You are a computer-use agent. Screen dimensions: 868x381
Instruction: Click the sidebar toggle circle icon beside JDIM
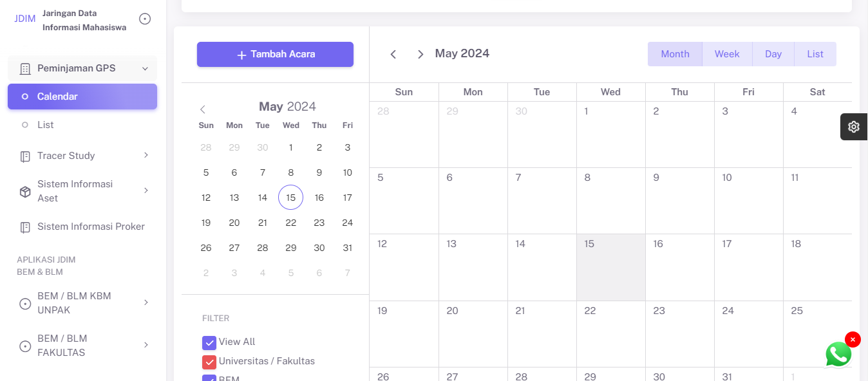146,19
